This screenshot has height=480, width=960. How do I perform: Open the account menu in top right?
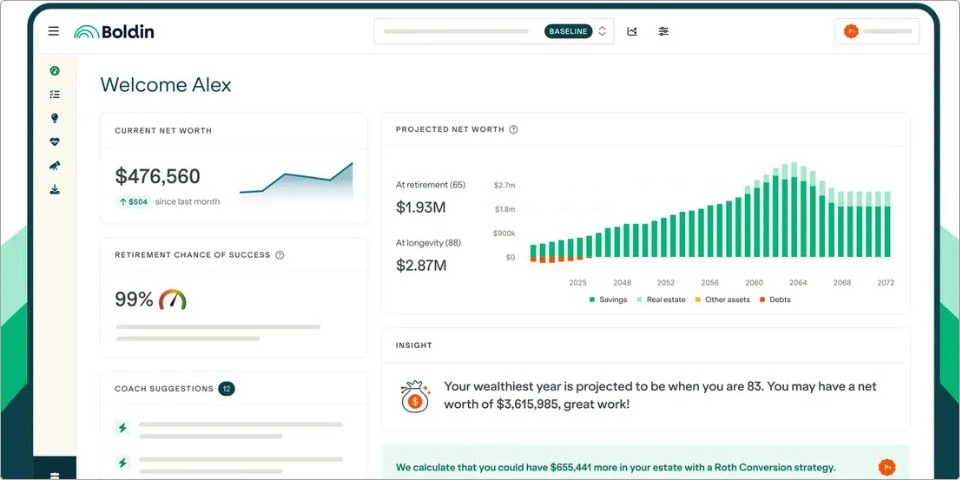pos(877,31)
